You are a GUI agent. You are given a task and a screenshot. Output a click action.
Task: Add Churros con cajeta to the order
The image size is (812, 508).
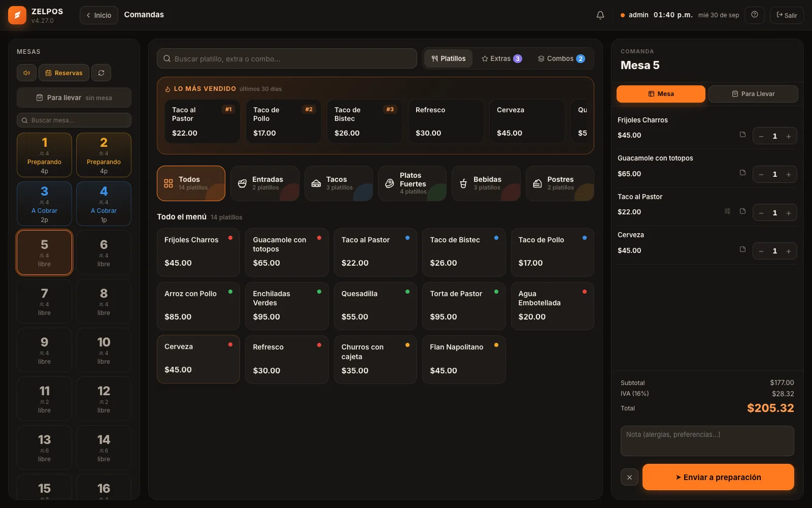[376, 360]
